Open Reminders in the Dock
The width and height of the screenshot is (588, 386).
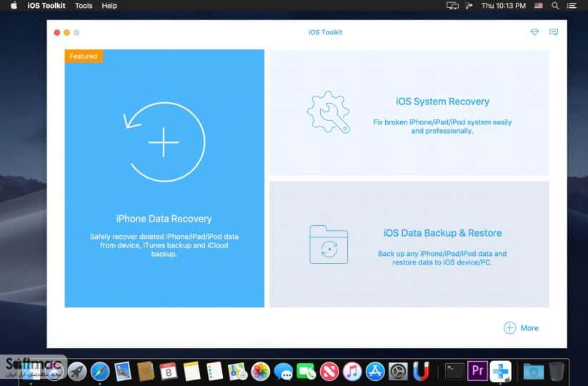click(215, 372)
